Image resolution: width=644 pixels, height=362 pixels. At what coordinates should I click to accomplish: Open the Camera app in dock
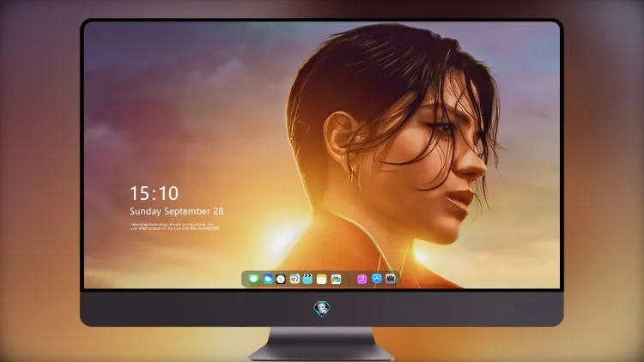(x=391, y=279)
